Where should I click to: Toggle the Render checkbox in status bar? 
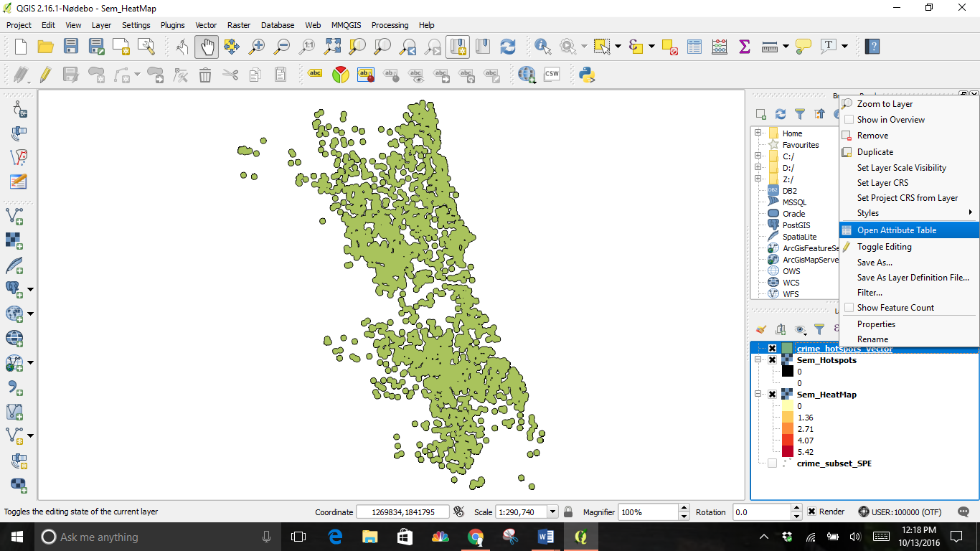pyautogui.click(x=811, y=512)
